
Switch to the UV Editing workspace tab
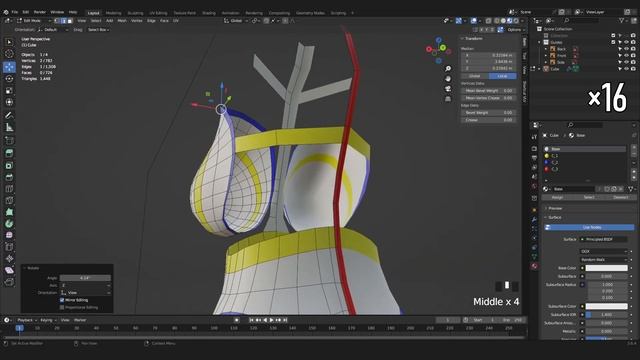(x=158, y=13)
